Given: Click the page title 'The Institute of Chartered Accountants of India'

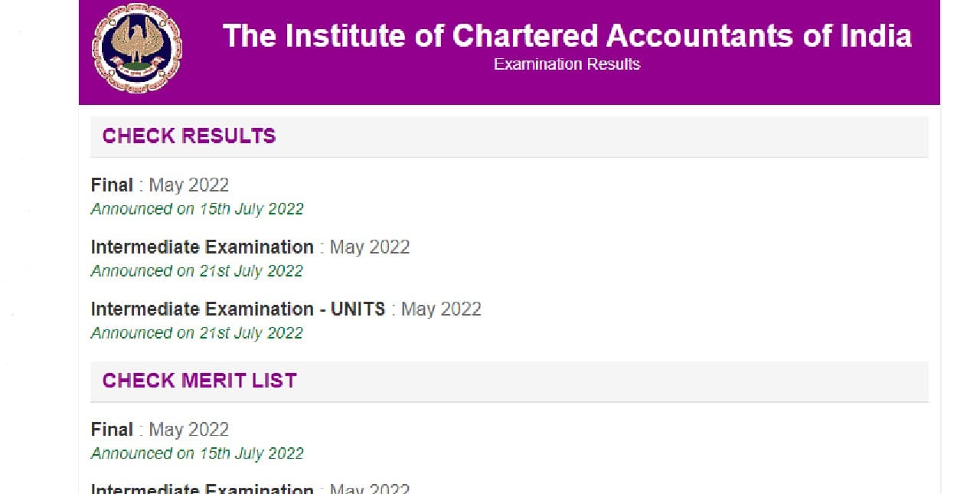Looking at the screenshot, I should point(567,35).
